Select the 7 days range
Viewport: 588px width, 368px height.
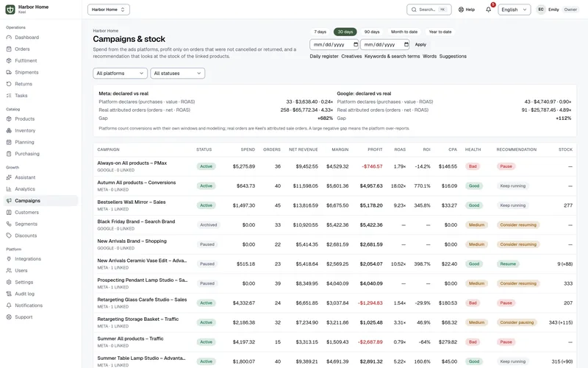[x=320, y=32]
